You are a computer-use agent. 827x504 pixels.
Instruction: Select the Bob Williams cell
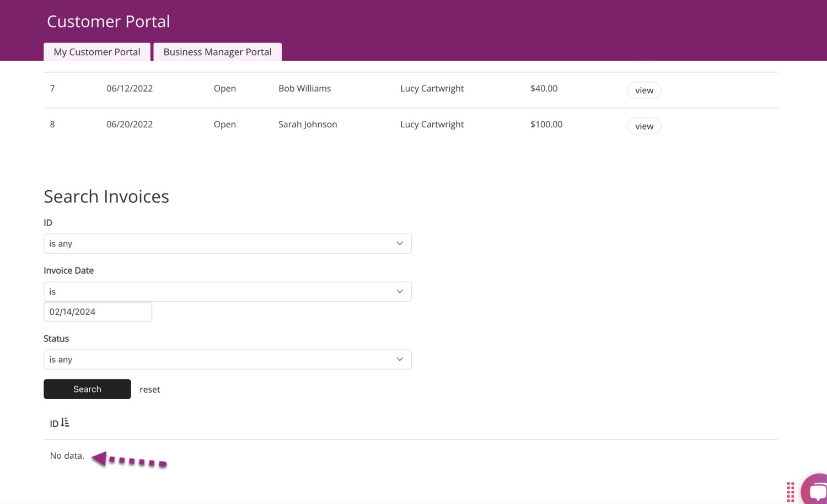[304, 89]
